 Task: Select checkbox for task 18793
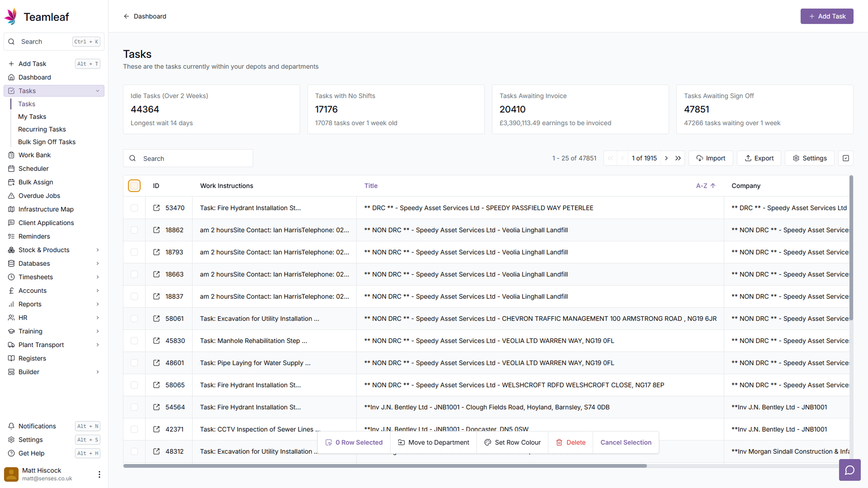[x=134, y=252]
